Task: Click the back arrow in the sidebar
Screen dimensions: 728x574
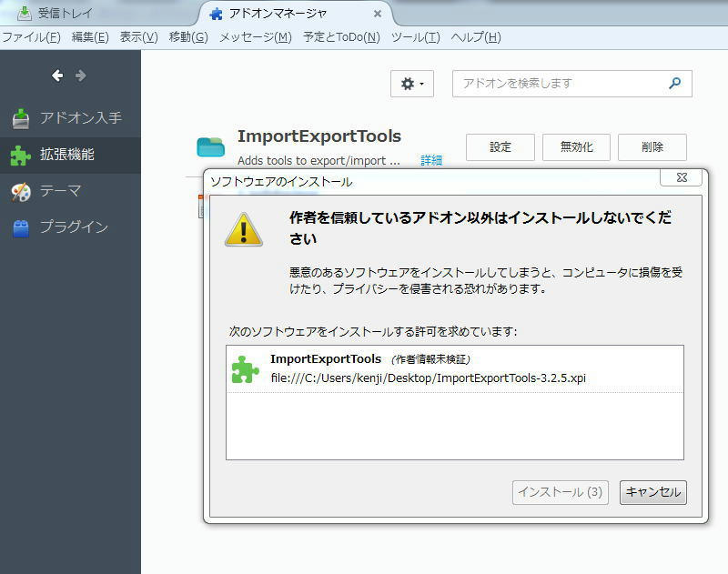Action: coord(57,76)
